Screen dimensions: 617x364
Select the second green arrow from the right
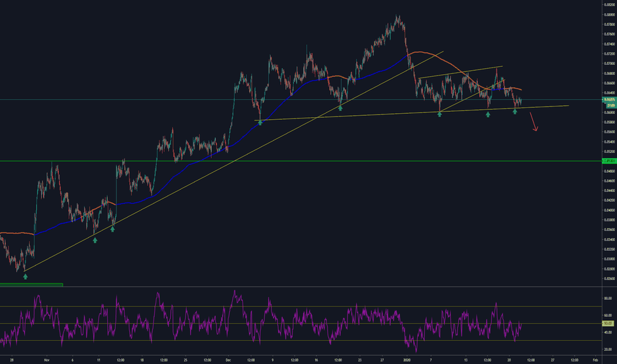[488, 114]
